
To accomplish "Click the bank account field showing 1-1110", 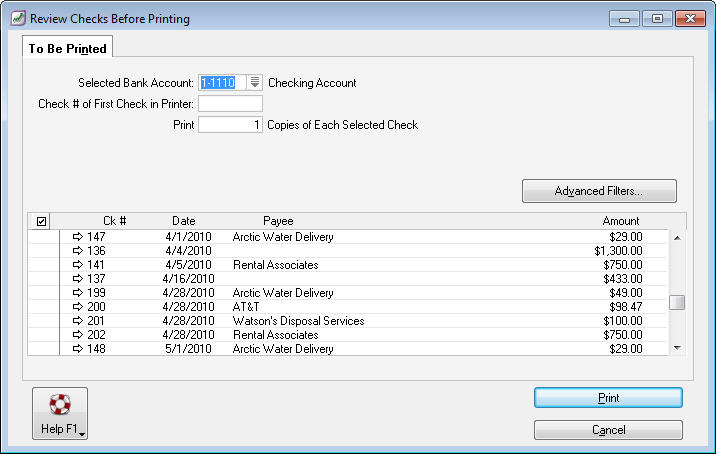I will click(223, 83).
